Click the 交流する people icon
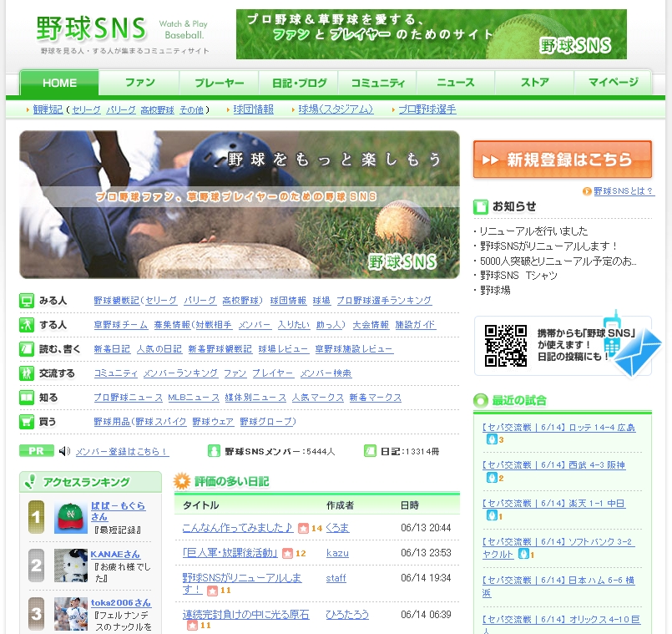 point(26,373)
